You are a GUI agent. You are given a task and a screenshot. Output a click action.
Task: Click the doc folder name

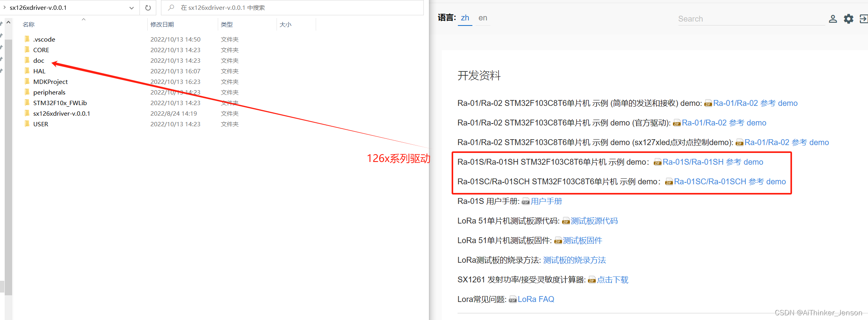click(x=39, y=60)
